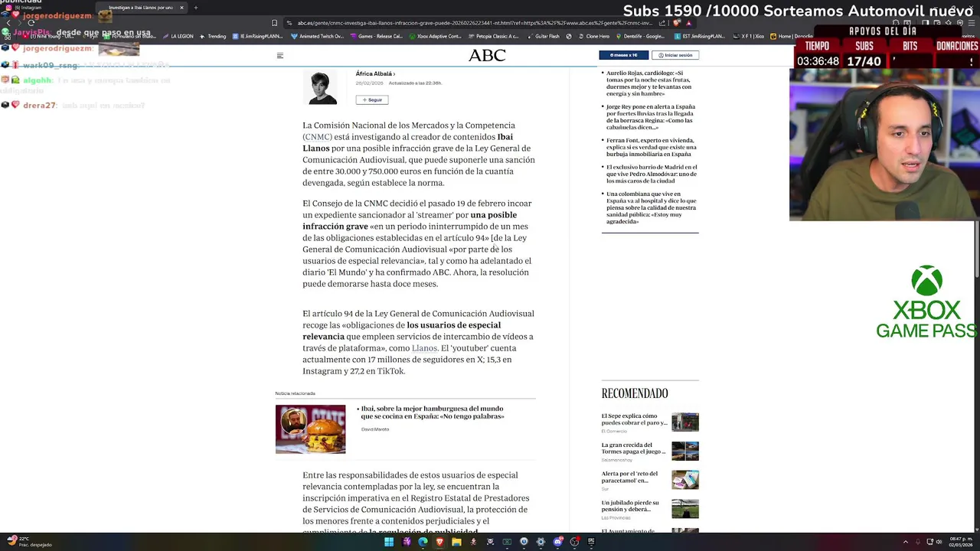Open the Trending bookmark

[x=213, y=36]
